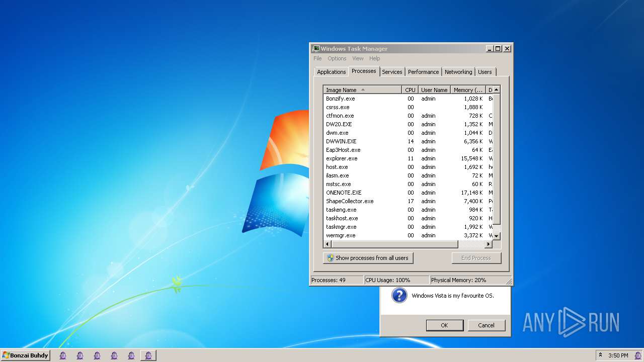Viewport: 644px width, 362px height.
Task: Select the Processes tab
Action: (364, 71)
